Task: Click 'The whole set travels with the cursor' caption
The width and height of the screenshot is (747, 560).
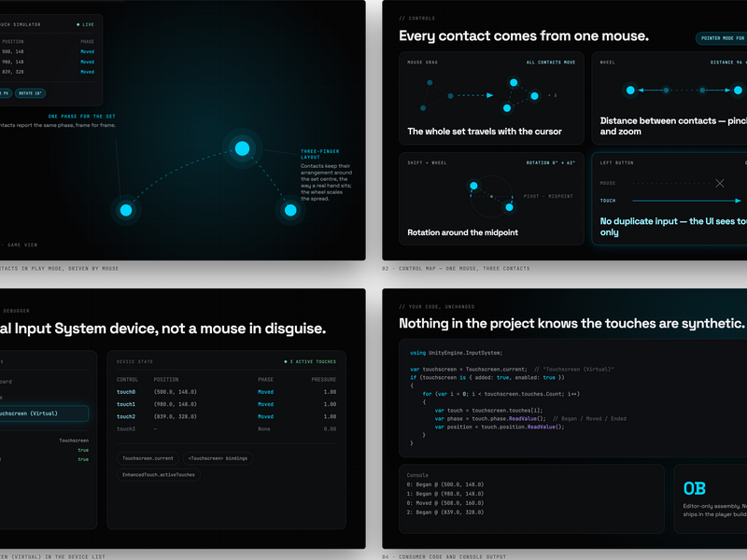Action: tap(485, 132)
